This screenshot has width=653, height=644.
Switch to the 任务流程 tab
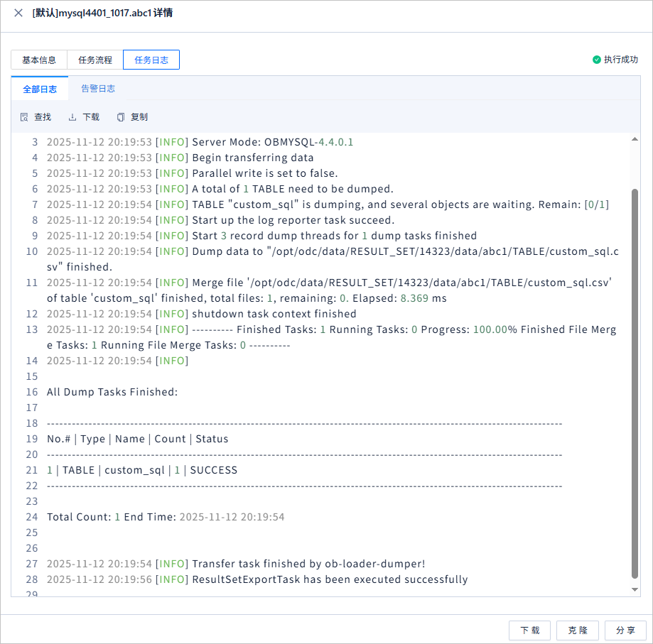(95, 60)
